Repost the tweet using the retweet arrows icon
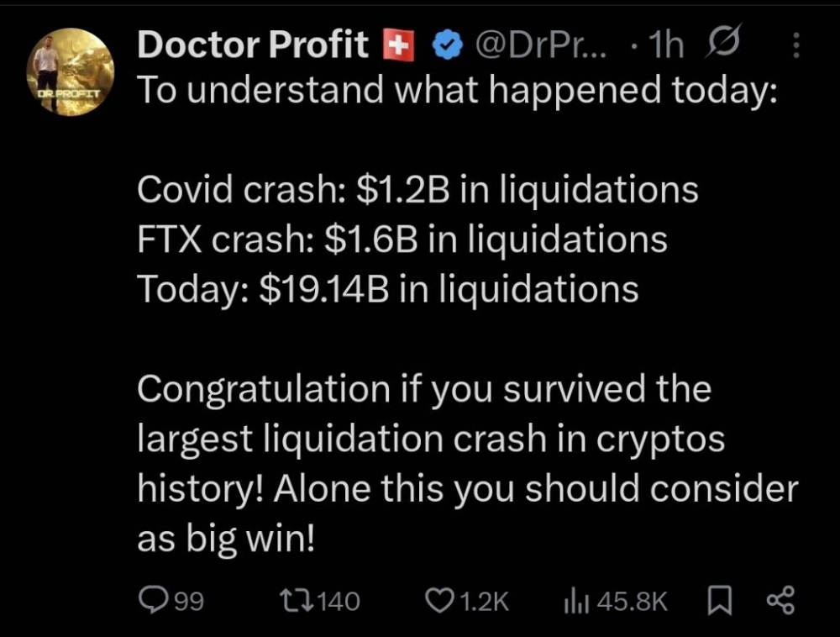840x637 pixels. [x=295, y=600]
